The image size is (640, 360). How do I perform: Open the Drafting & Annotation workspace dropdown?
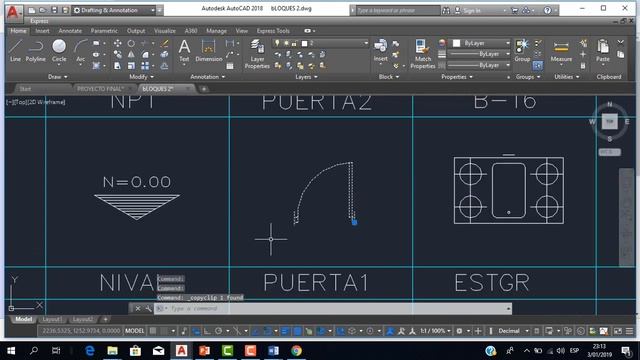(x=114, y=10)
